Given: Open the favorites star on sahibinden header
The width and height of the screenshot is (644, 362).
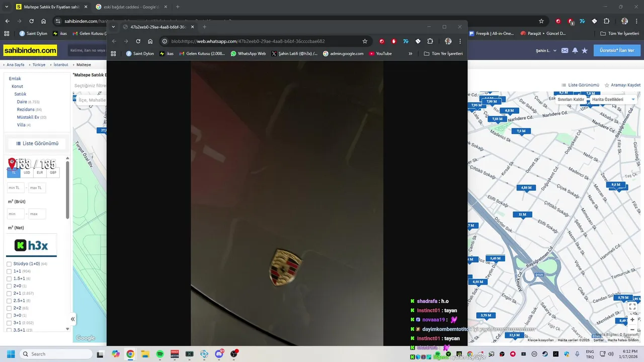Looking at the screenshot, I should tap(585, 50).
